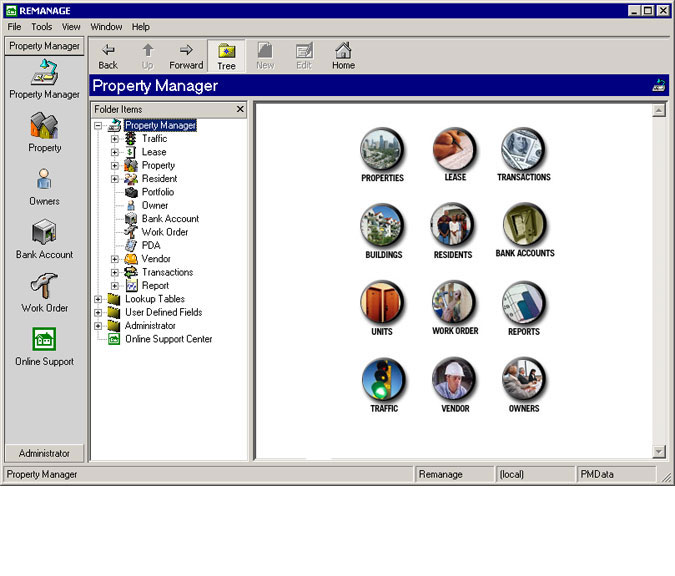Expand the Vendor tree node
Viewport: 675px width, 576px height.
click(115, 259)
